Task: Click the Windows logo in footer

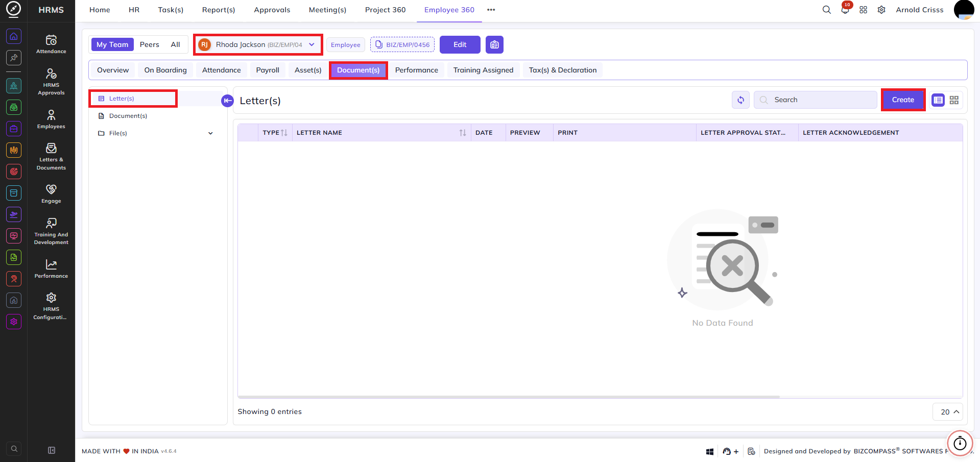Action: (x=710, y=451)
